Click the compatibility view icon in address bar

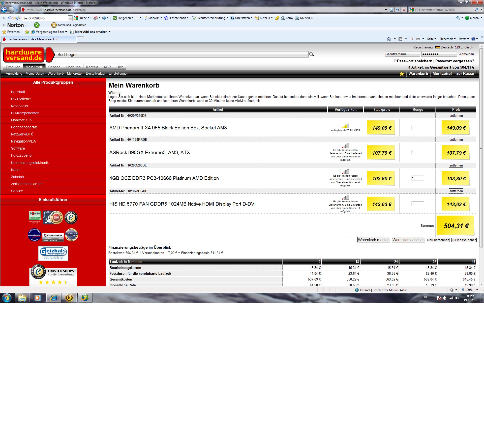(391, 10)
